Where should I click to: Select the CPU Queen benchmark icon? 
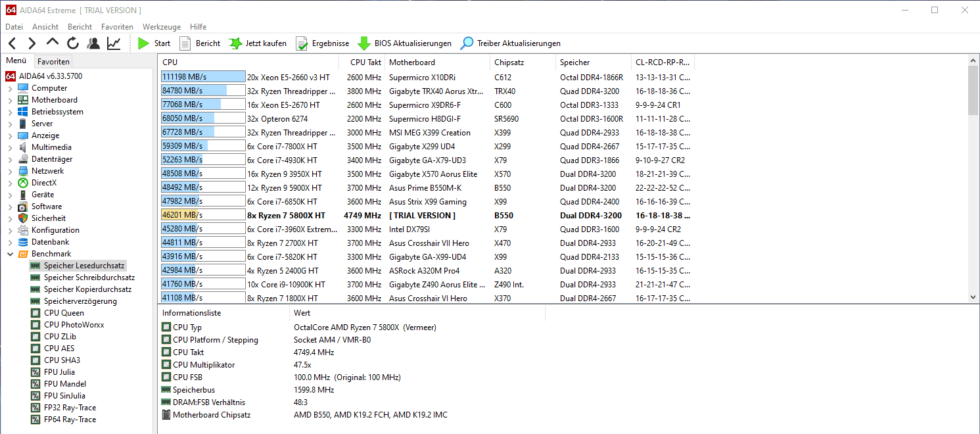pos(35,313)
